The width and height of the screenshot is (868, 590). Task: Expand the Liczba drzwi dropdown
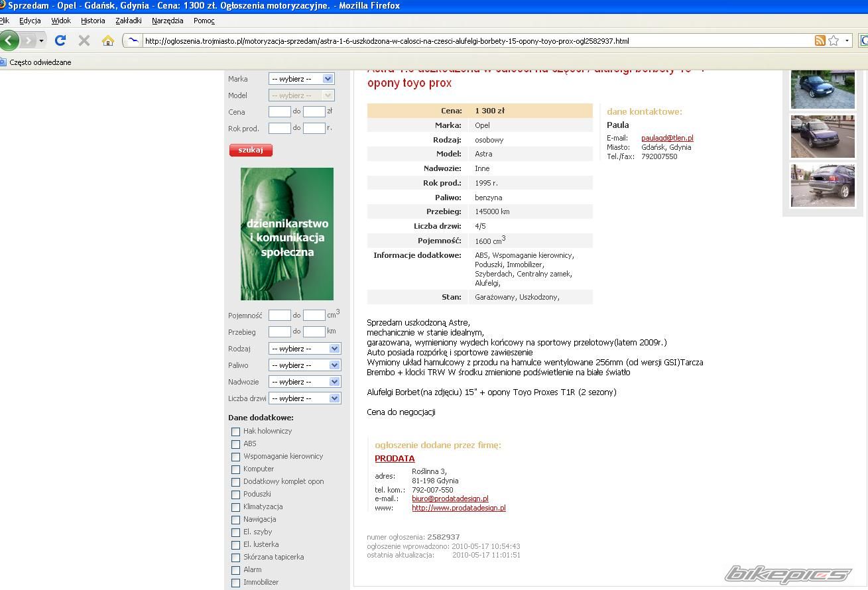tap(304, 398)
